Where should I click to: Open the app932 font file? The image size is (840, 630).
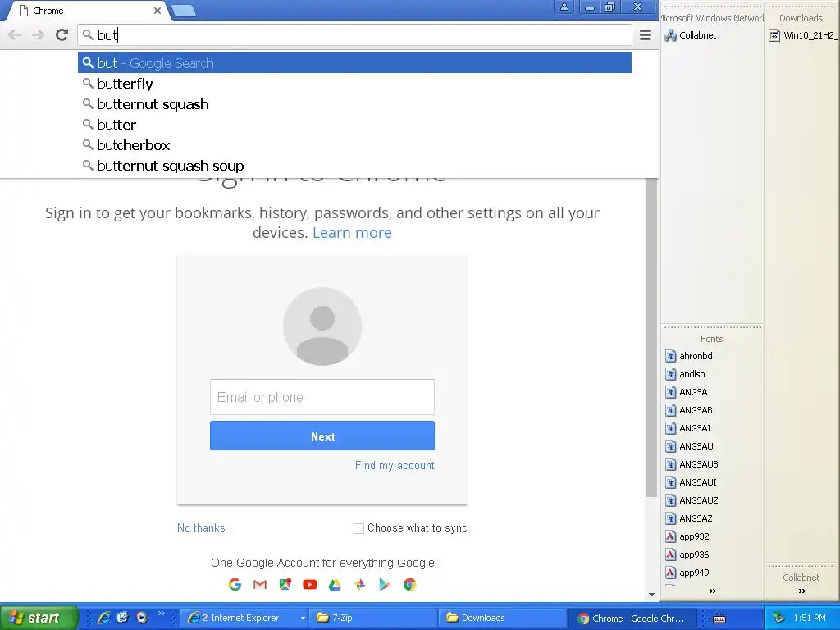pos(687,536)
